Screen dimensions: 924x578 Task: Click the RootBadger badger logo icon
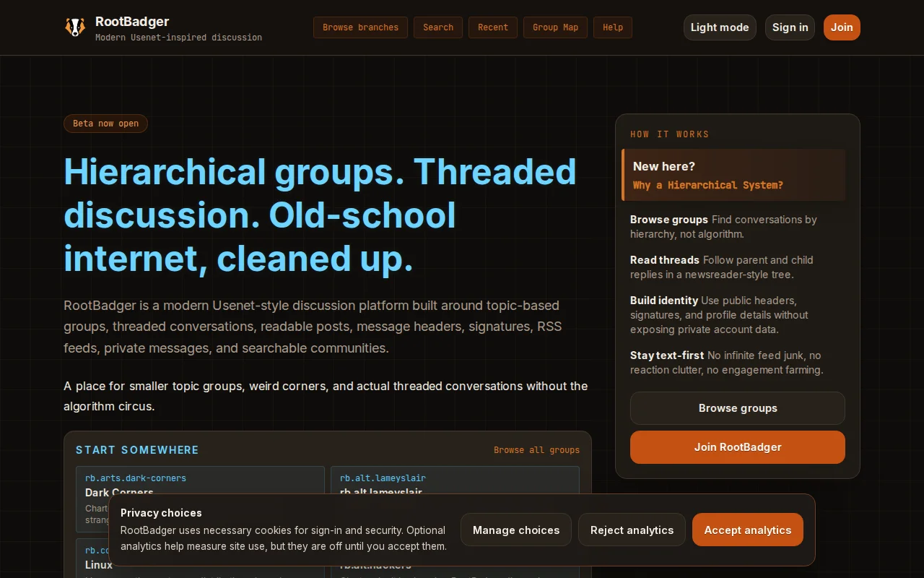pyautogui.click(x=75, y=27)
